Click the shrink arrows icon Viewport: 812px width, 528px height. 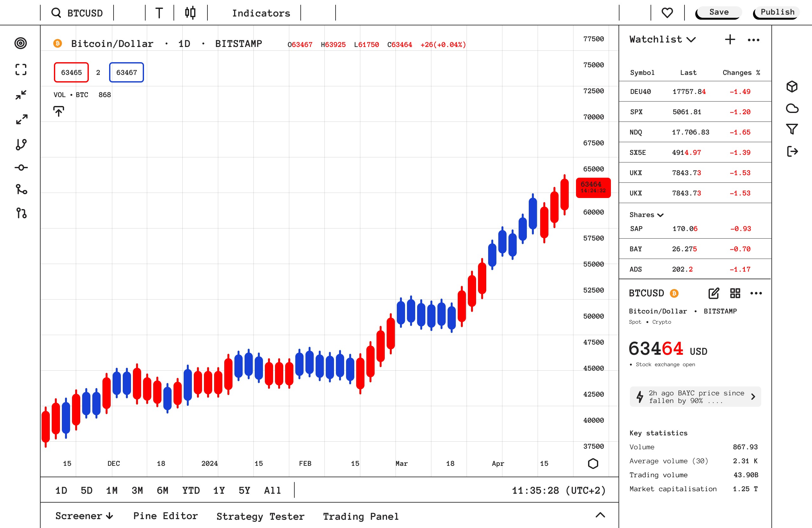(21, 95)
